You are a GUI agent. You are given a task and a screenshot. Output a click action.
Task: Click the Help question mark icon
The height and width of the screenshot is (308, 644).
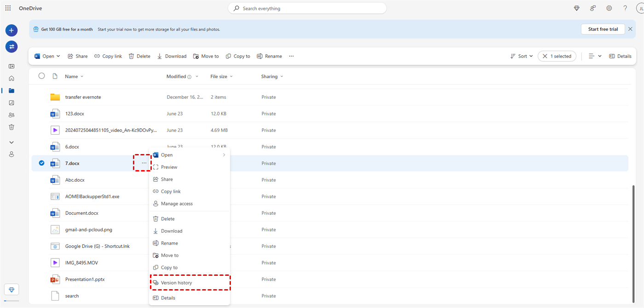click(625, 8)
